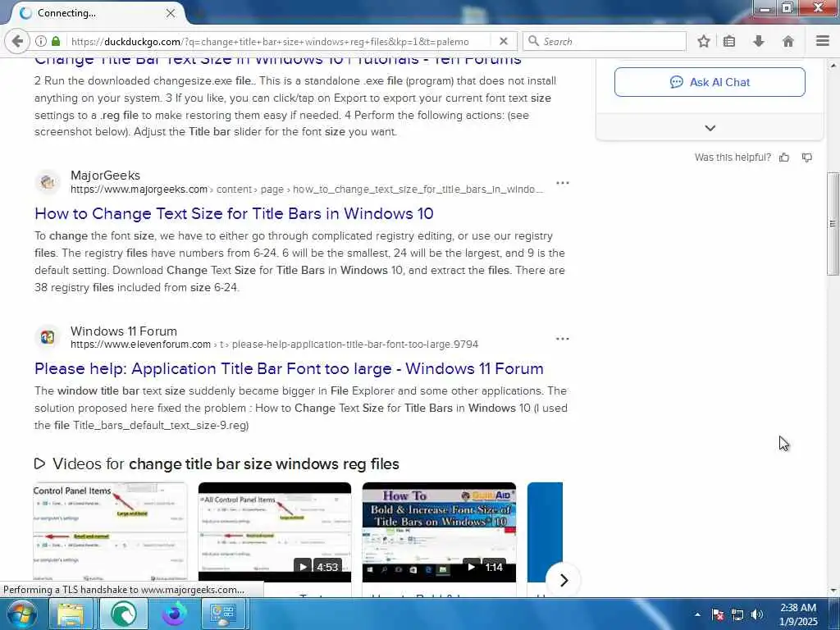Viewport: 840px width, 630px height.
Task: Open the Windows Start button
Action: pyautogui.click(x=22, y=614)
